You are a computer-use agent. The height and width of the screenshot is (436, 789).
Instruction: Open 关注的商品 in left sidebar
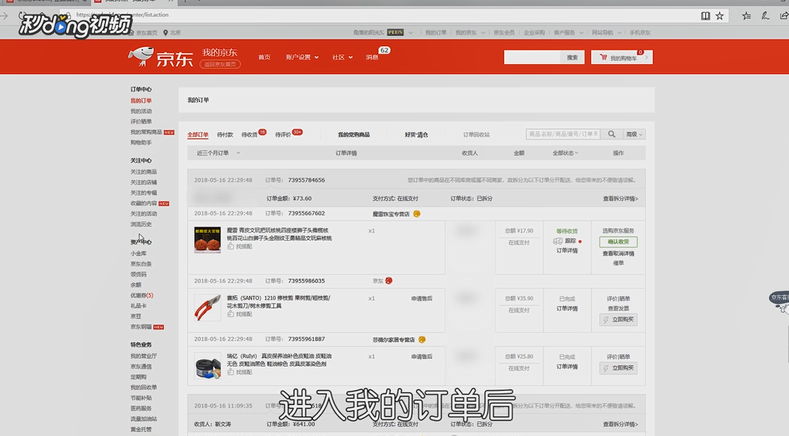click(143, 172)
